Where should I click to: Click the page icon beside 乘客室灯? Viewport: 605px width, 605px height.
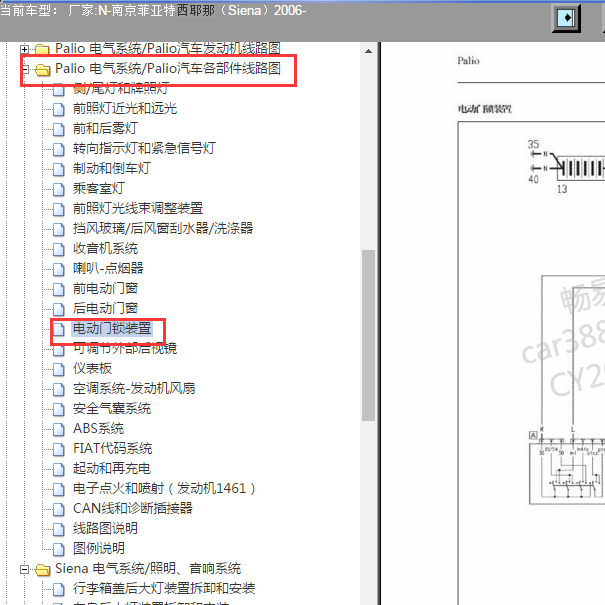pos(59,189)
